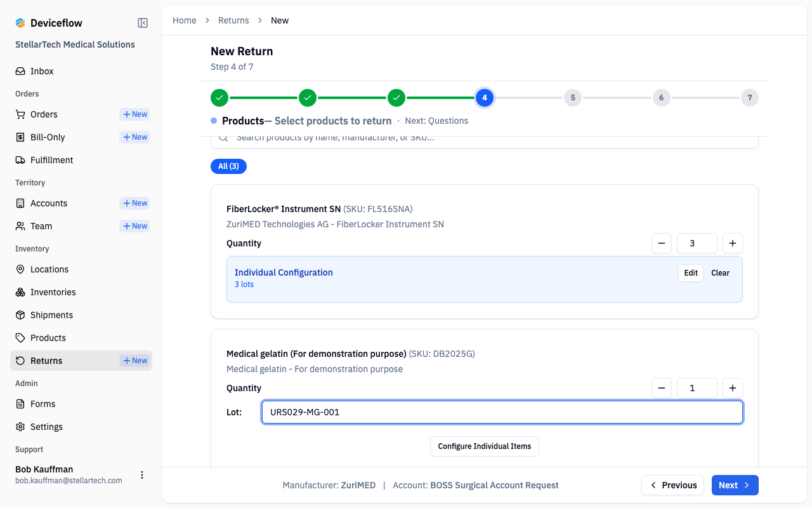
Task: Click FiberLocker quantity field showing 3
Action: (697, 243)
